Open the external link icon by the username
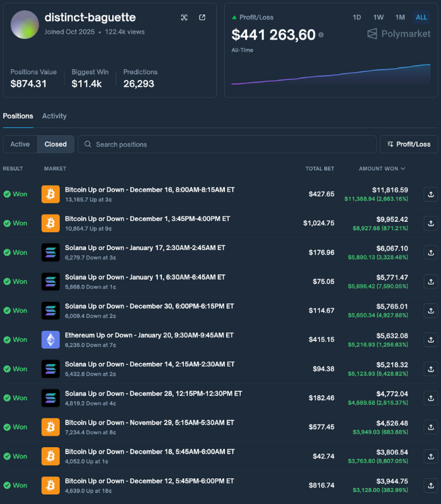 202,18
